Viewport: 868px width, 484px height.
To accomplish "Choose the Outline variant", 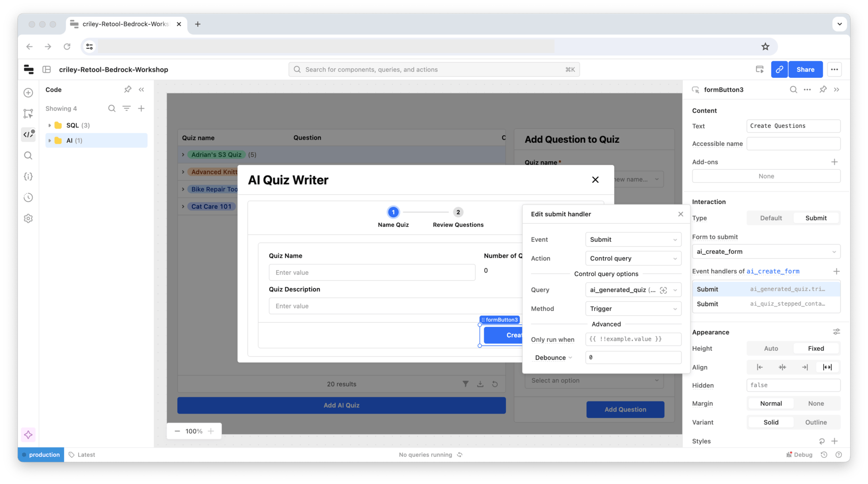I will point(816,422).
